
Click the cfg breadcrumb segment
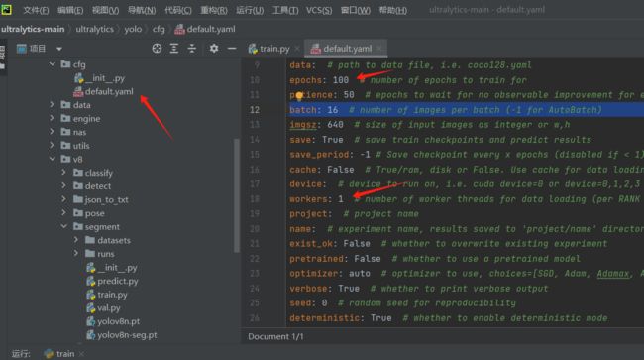(x=159, y=29)
